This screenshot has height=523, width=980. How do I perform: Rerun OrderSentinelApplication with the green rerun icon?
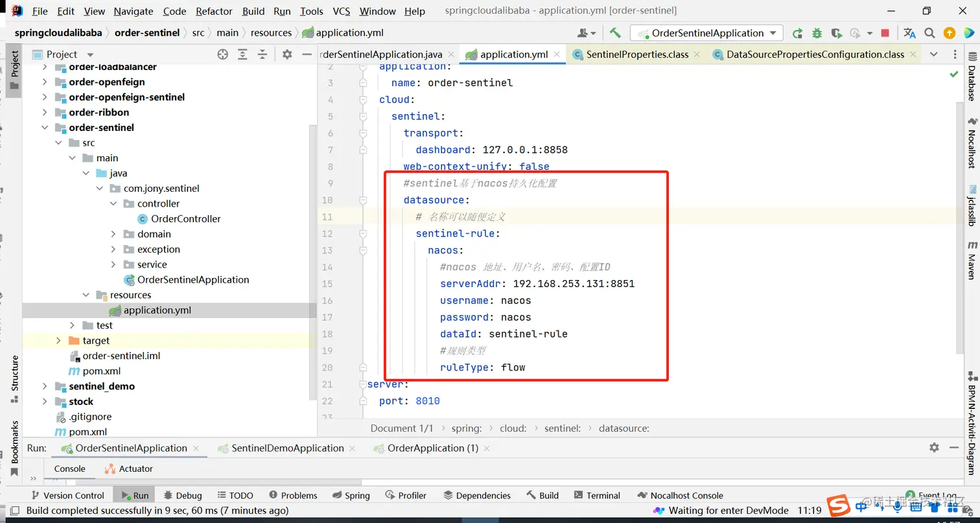tap(798, 33)
